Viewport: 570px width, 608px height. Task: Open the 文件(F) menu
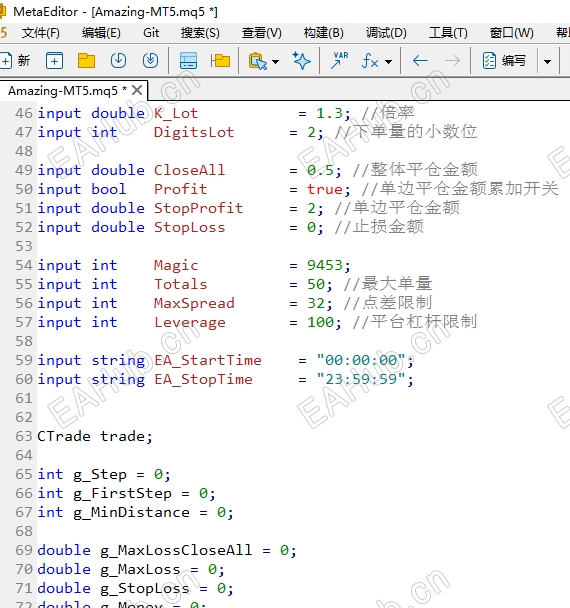(41, 33)
